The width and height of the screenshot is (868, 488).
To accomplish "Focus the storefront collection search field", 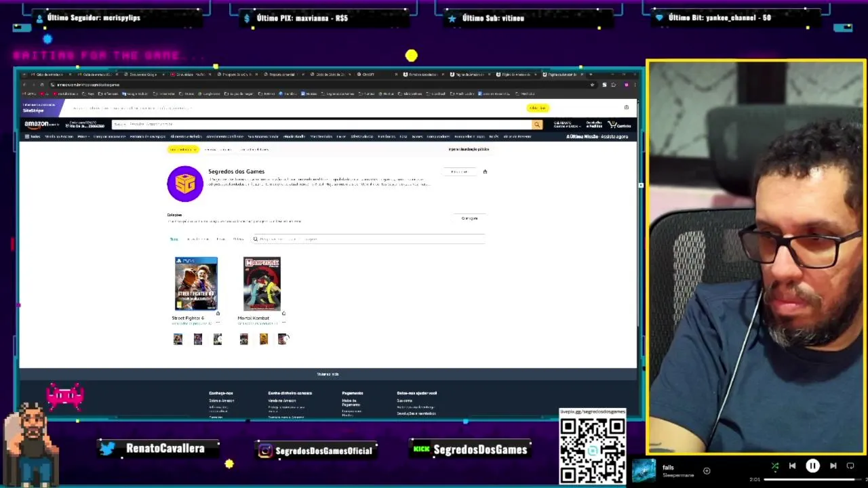I will click(368, 239).
